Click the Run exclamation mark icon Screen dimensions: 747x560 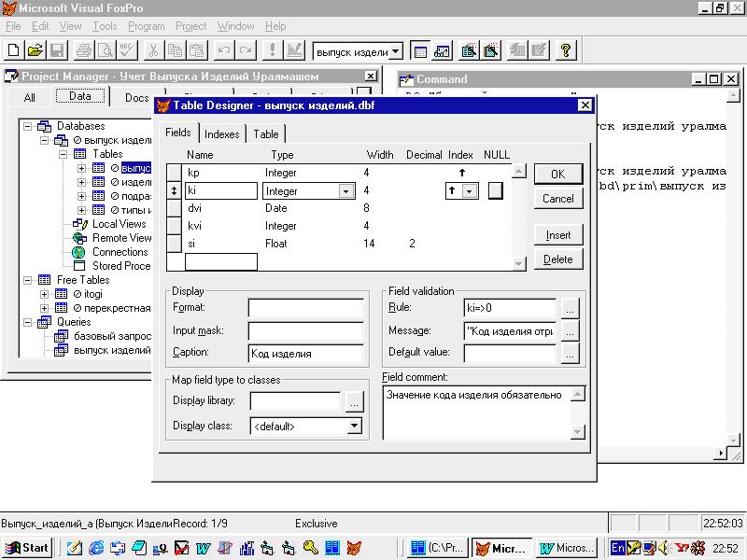click(273, 50)
